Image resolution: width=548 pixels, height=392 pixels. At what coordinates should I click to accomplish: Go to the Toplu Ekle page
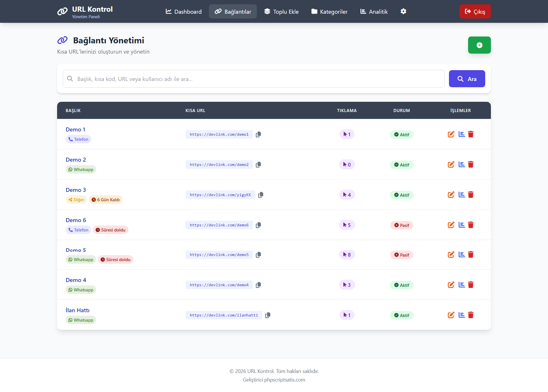[x=281, y=11]
